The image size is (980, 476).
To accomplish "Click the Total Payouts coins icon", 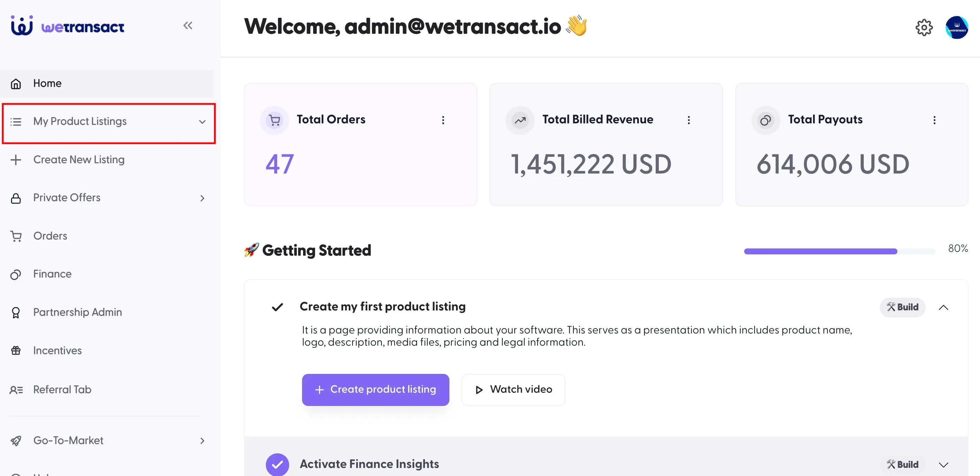I will tap(765, 120).
